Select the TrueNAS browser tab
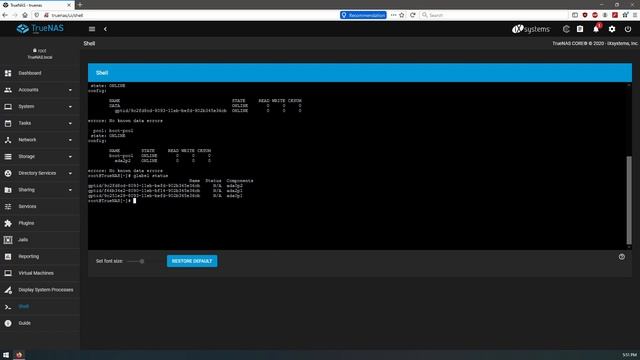This screenshot has height=360, width=640. (37, 5)
